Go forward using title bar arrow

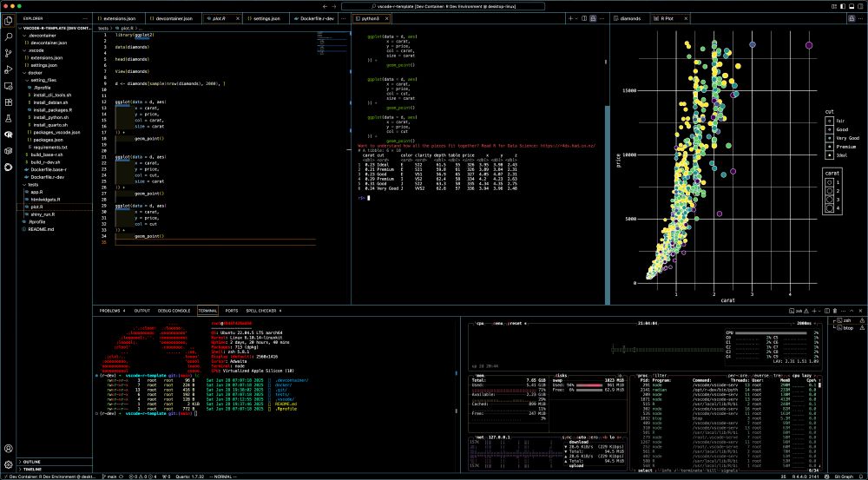[334, 6]
